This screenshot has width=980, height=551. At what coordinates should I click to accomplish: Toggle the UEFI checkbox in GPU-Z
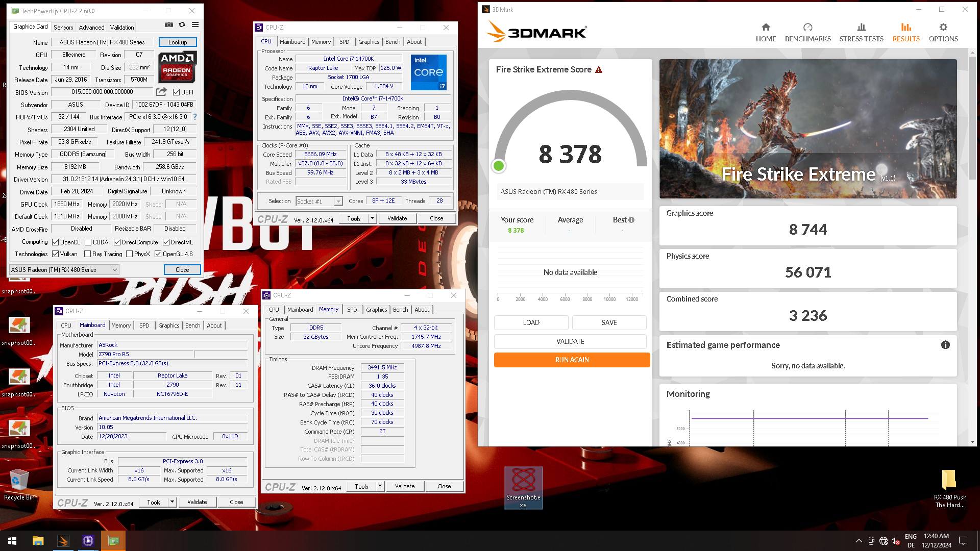click(176, 92)
